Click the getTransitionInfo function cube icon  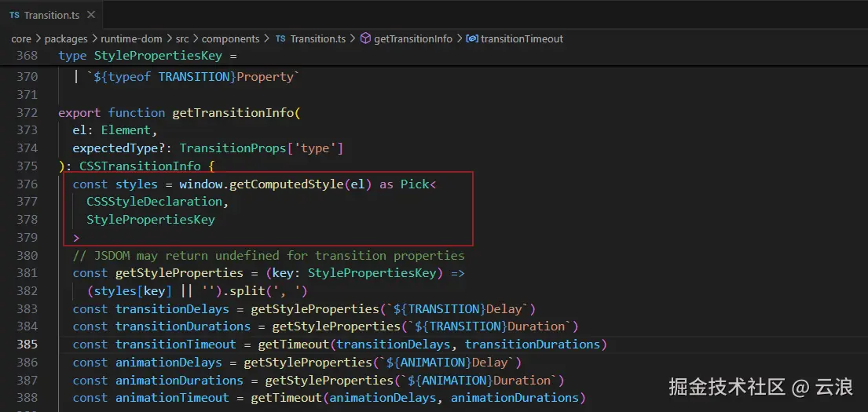pos(365,38)
